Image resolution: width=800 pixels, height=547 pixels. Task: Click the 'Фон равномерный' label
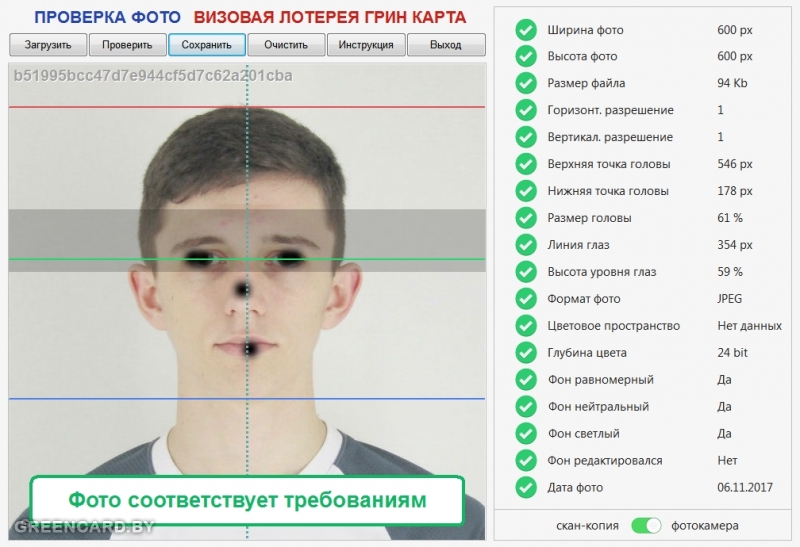click(x=601, y=380)
